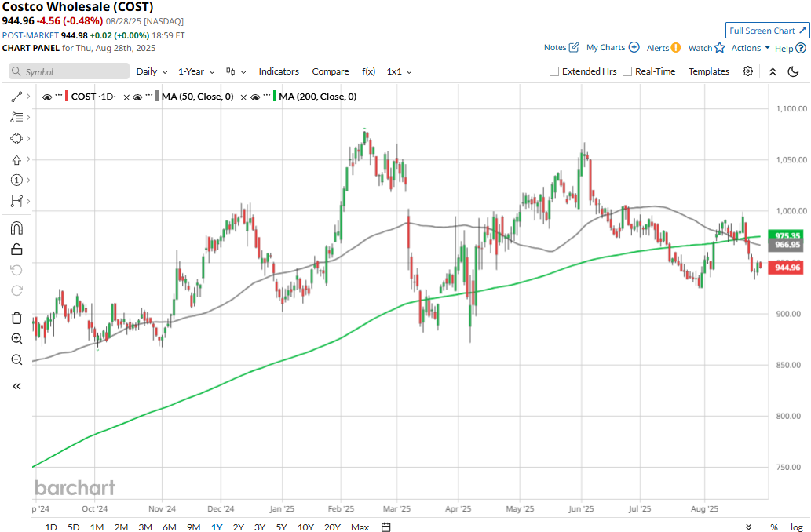This screenshot has width=811, height=532.
Task: Select the measure range tool
Action: tap(16, 201)
